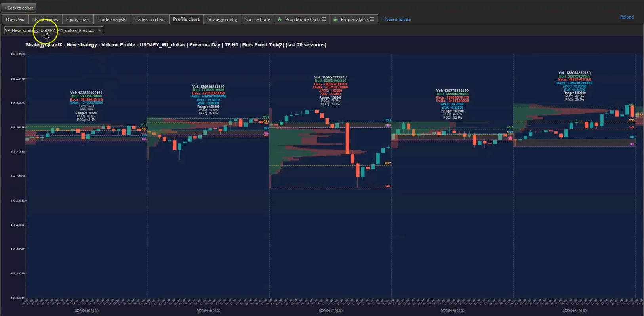The height and width of the screenshot is (316, 644).
Task: Click the 160.24470 price axis label
Action: pos(17,78)
